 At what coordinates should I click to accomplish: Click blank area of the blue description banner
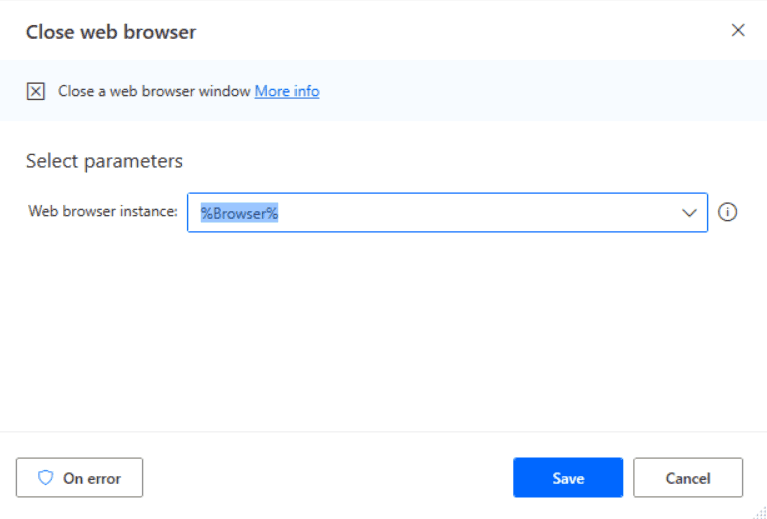[x=538, y=90]
